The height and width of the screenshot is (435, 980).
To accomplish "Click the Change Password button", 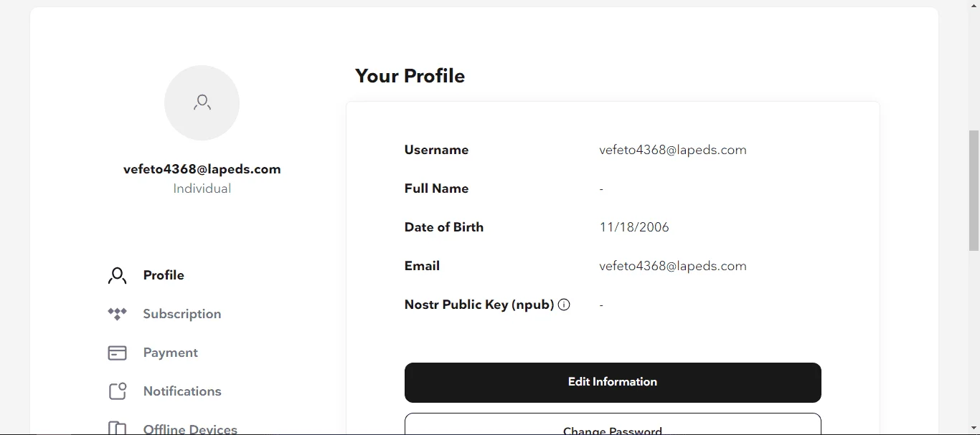I will (613, 424).
